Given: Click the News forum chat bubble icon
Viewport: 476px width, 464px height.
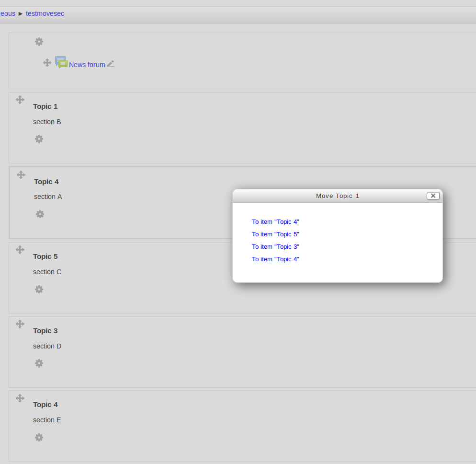Looking at the screenshot, I should tap(61, 62).
